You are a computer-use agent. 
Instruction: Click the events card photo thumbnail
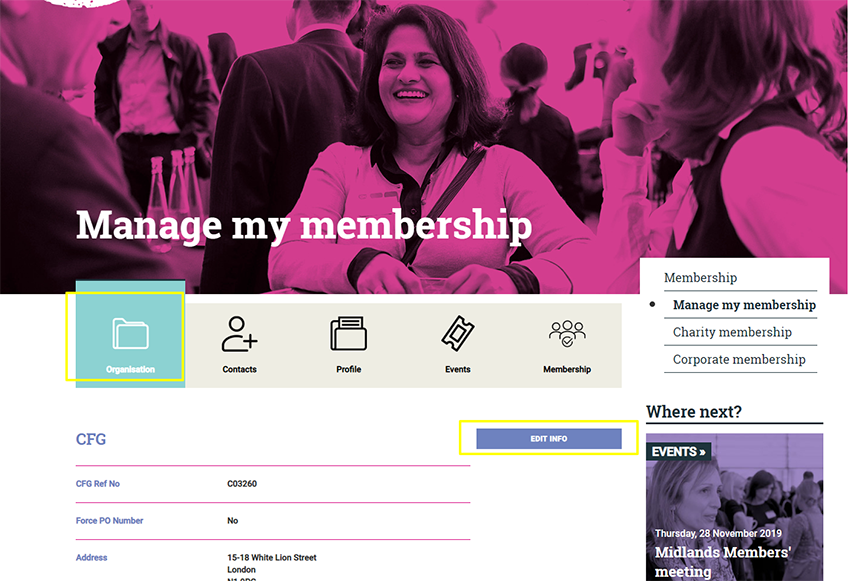click(x=734, y=507)
